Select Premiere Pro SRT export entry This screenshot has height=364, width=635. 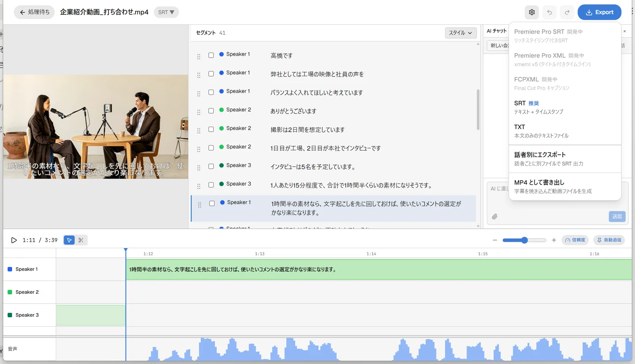pyautogui.click(x=565, y=36)
